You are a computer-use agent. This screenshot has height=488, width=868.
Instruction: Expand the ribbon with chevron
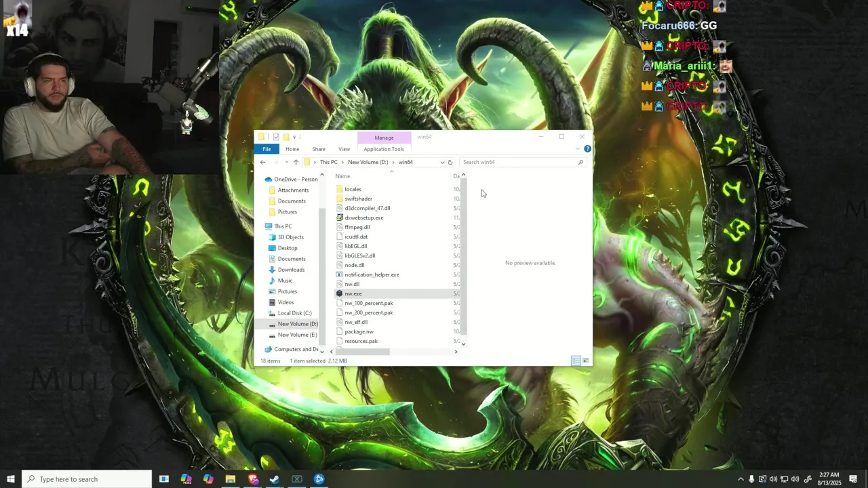[x=577, y=148]
